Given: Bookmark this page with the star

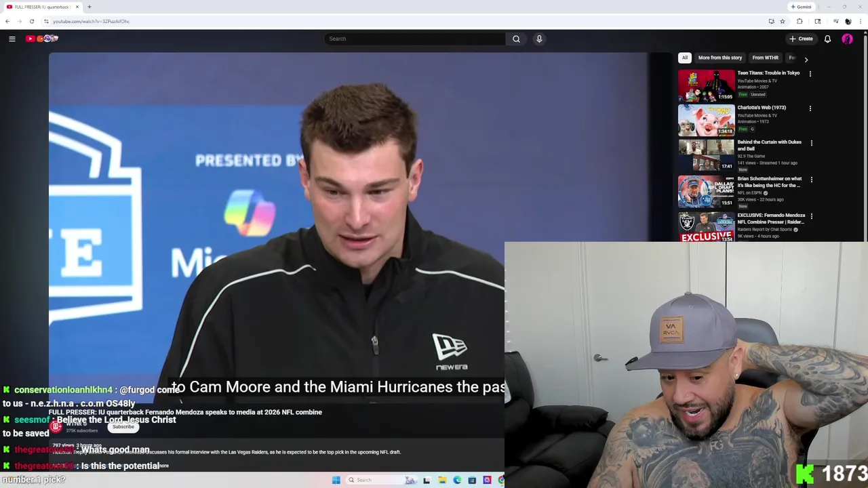Looking at the screenshot, I should 783,21.
